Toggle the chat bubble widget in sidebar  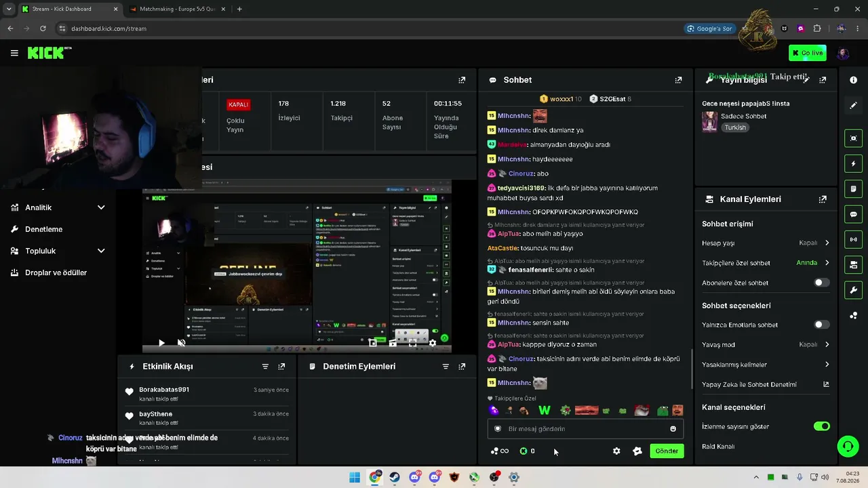coord(853,214)
